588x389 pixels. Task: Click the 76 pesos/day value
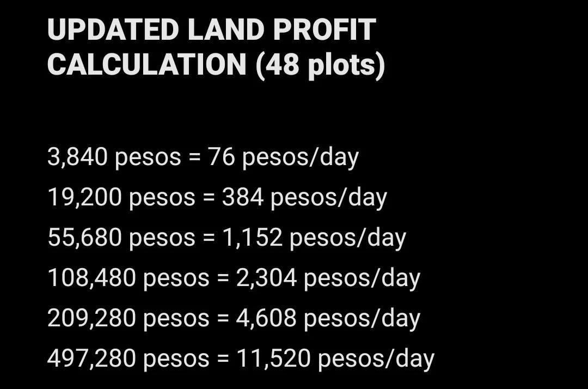284,157
